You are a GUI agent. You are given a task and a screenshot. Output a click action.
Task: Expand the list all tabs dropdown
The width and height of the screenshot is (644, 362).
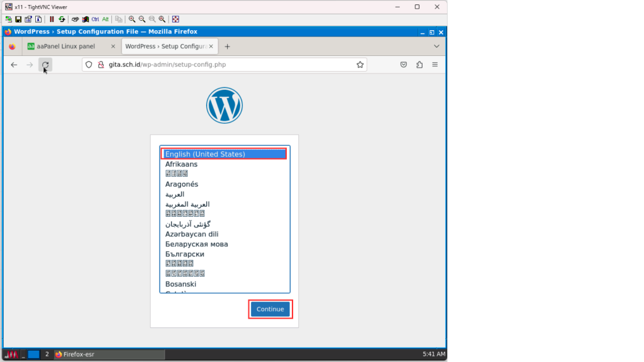pyautogui.click(x=436, y=47)
